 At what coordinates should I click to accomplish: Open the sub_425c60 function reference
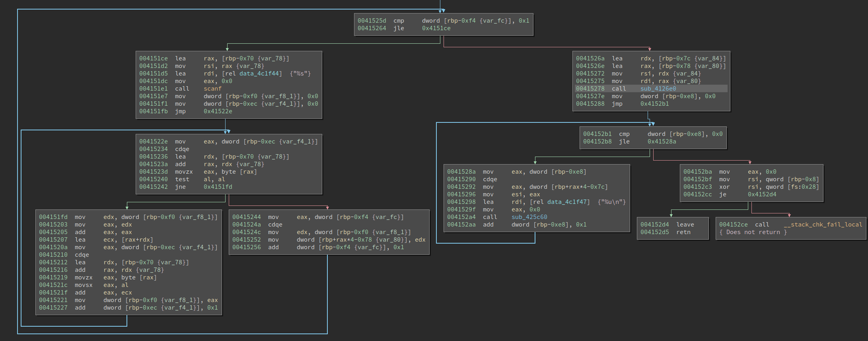(x=529, y=217)
